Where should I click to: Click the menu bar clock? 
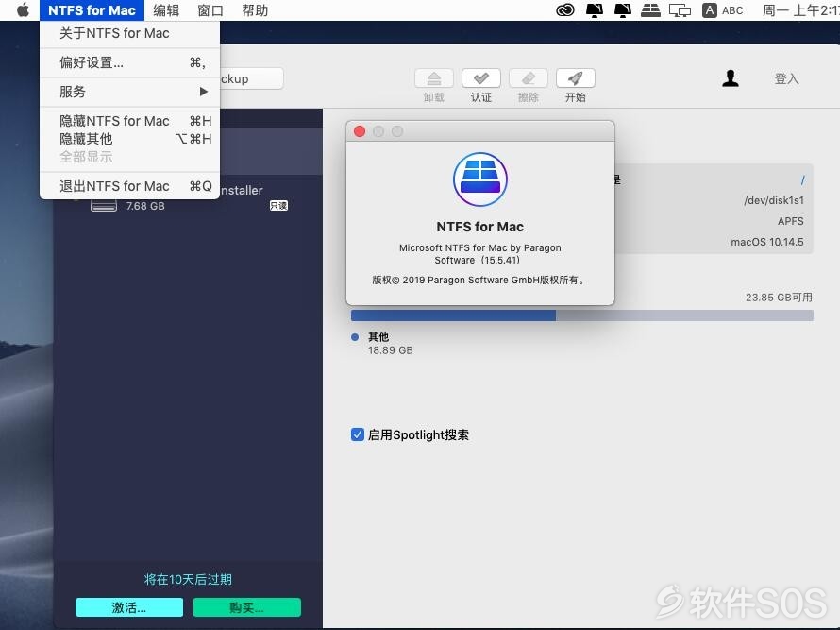point(801,10)
